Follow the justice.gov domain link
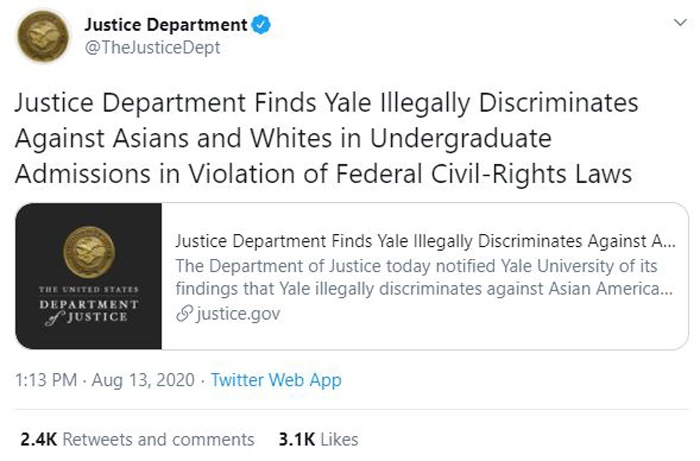Image resolution: width=700 pixels, height=461 pixels. click(238, 314)
